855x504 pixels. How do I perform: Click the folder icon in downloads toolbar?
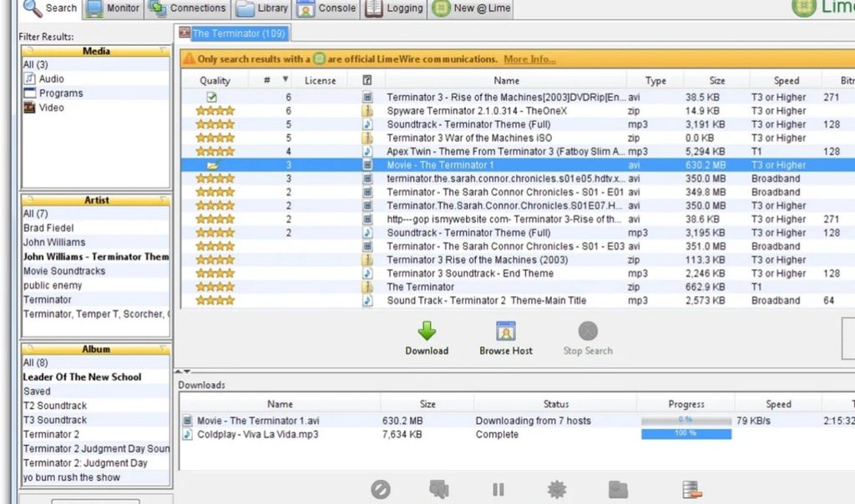point(618,490)
